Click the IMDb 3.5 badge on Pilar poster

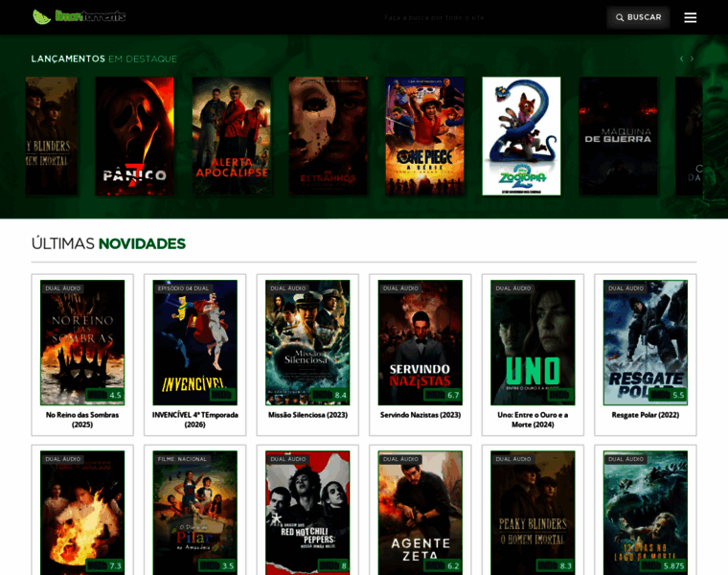pyautogui.click(x=217, y=565)
